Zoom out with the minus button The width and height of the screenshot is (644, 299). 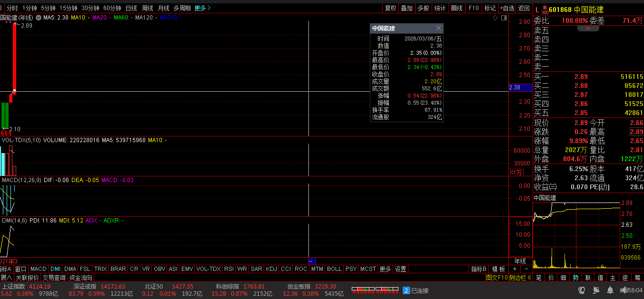pos(525,269)
